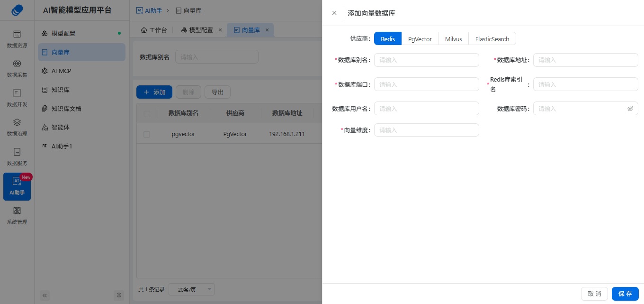This screenshot has width=644, height=304.
Task: Click the 数据库端口 input field
Action: click(427, 84)
